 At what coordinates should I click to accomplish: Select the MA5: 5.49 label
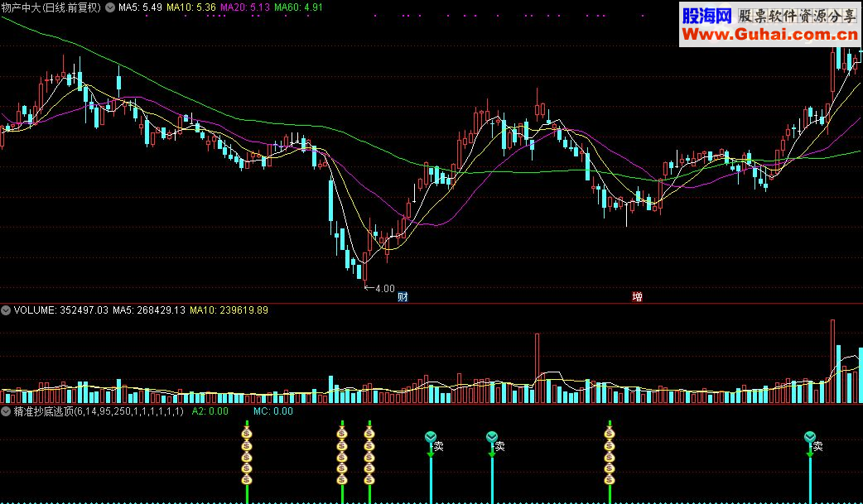(140, 7)
